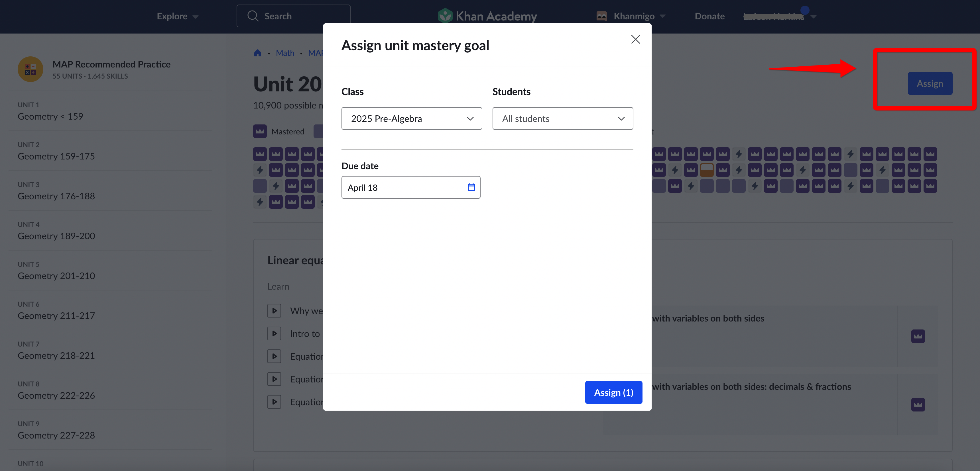Image resolution: width=980 pixels, height=471 pixels.
Task: Click the Due date field showing April 18
Action: pyautogui.click(x=410, y=187)
